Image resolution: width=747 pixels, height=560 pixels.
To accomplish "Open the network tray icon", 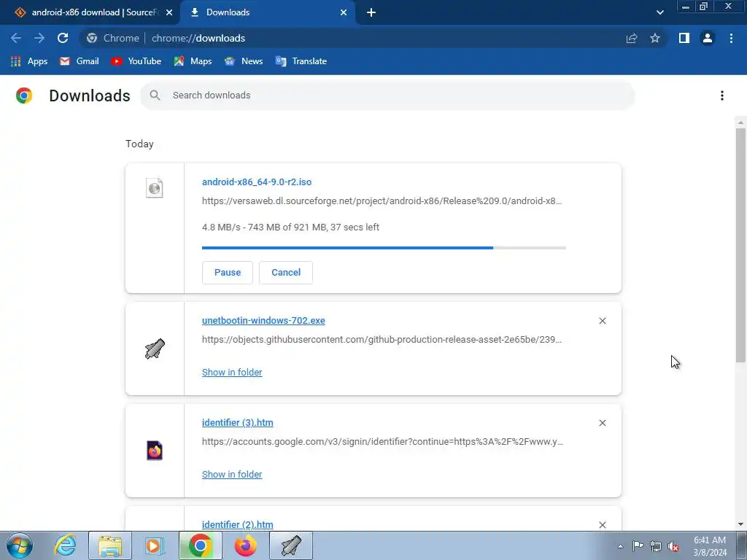I will point(656,546).
